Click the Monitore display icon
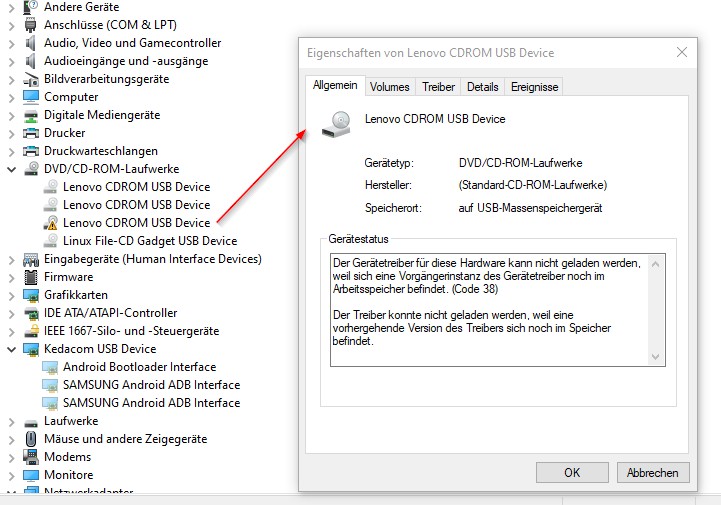 tap(31, 475)
